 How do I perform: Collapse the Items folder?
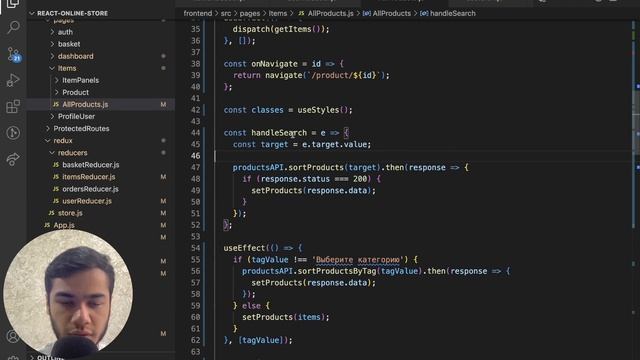click(x=52, y=68)
